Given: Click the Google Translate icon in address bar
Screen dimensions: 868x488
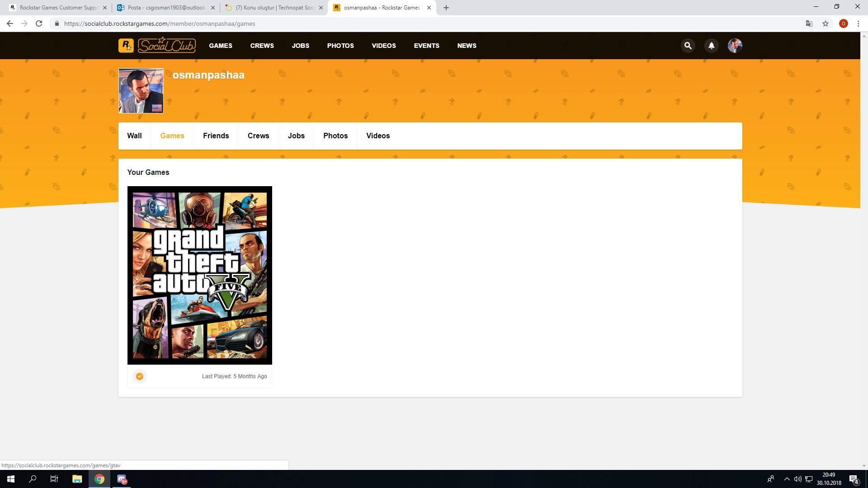Looking at the screenshot, I should [x=809, y=23].
